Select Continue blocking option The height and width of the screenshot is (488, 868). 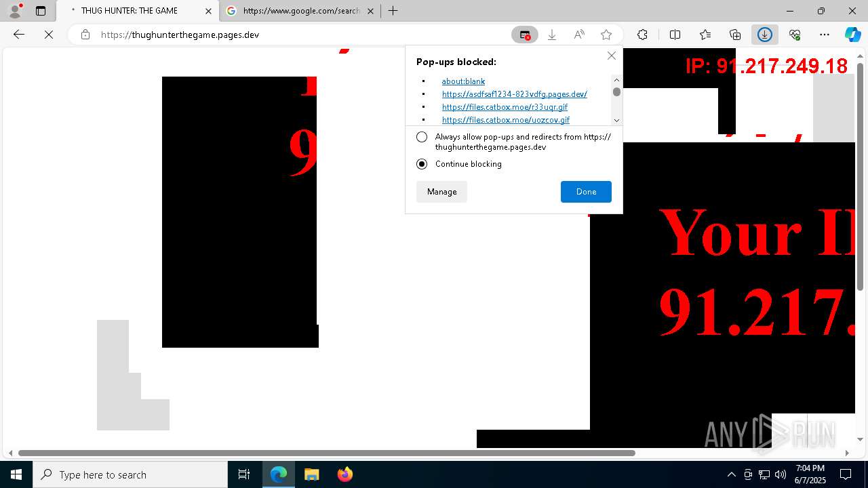pos(422,164)
